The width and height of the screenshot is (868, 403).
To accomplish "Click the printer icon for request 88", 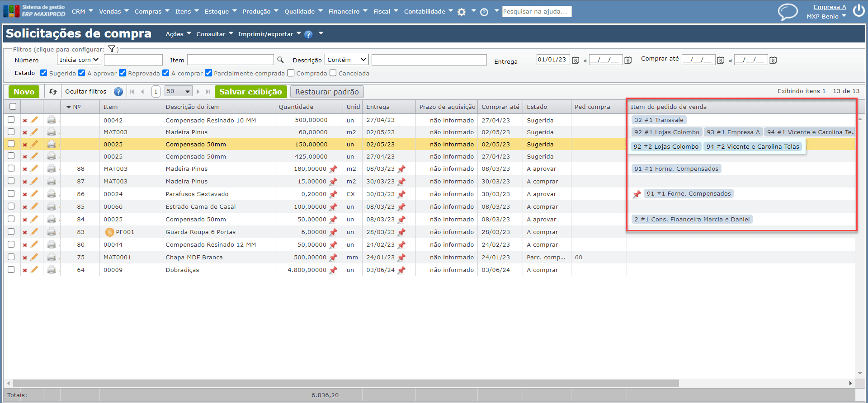I will 52,169.
